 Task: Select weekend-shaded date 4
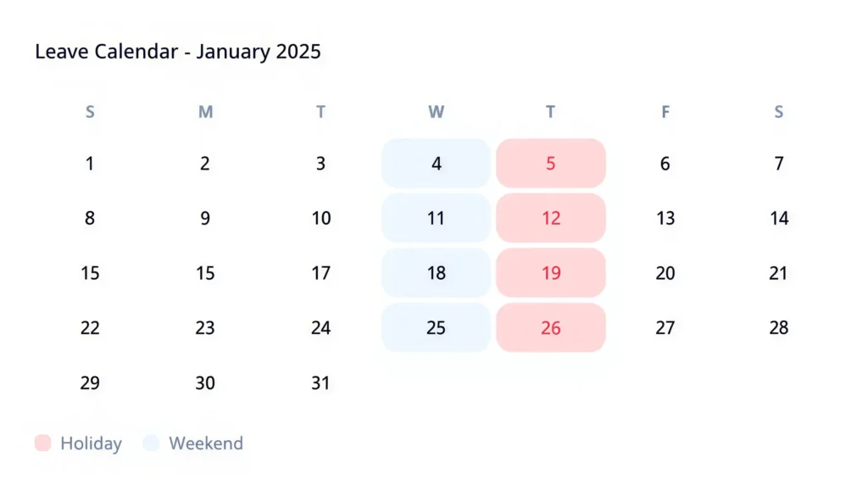tap(436, 164)
